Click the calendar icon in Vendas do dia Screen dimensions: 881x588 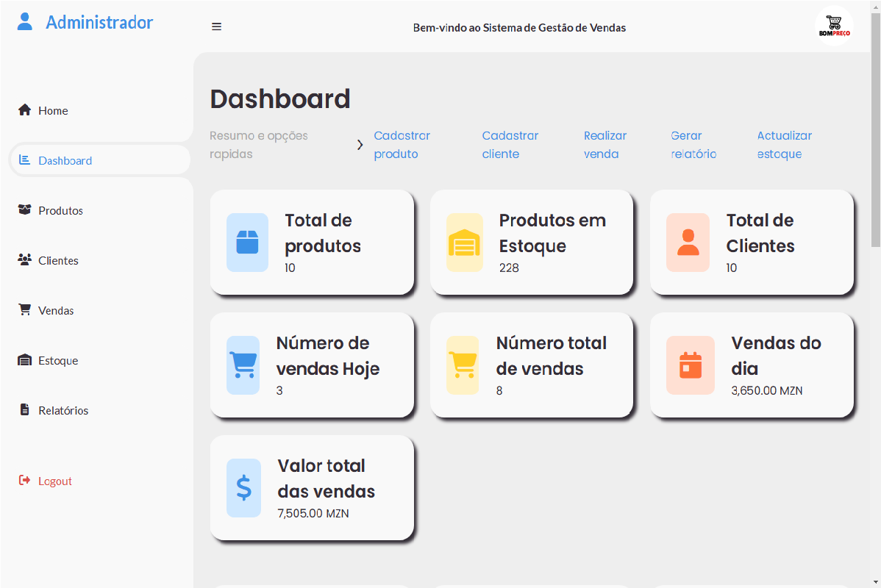[x=690, y=365]
